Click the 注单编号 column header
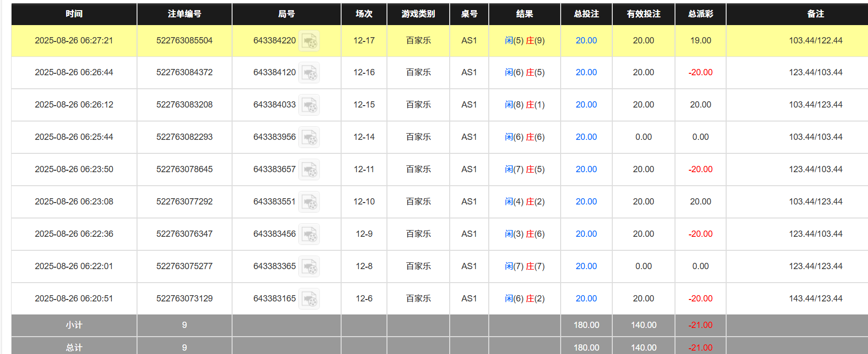868x354 pixels. (184, 14)
